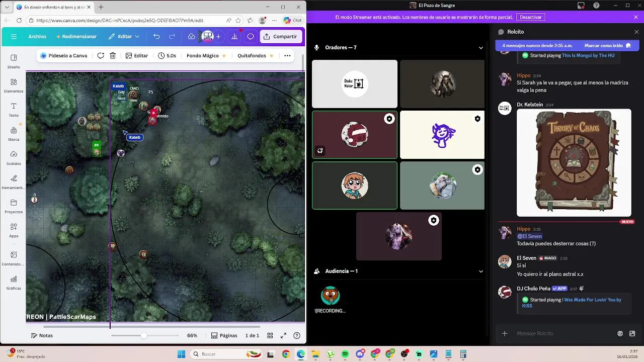Open the Discord emoji picker
Viewport: 644px width, 362px height.
click(620, 333)
